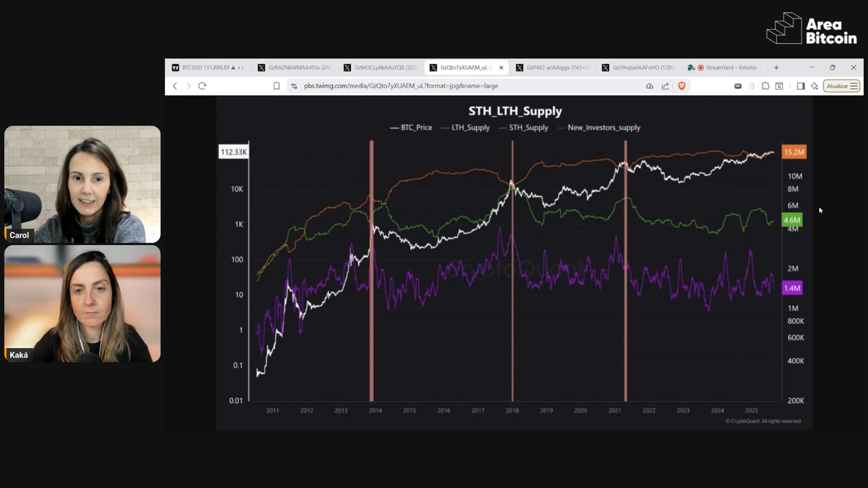The width and height of the screenshot is (868, 488).
Task: Reload the page
Action: [202, 86]
